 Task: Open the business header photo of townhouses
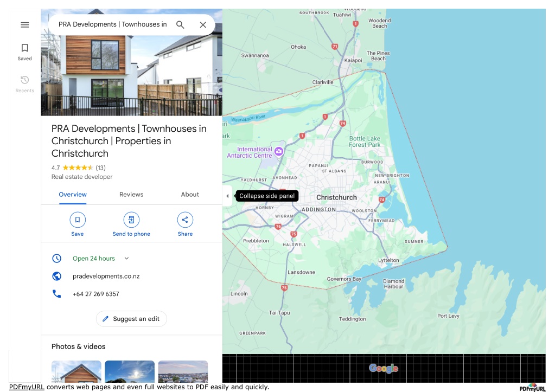click(132, 76)
